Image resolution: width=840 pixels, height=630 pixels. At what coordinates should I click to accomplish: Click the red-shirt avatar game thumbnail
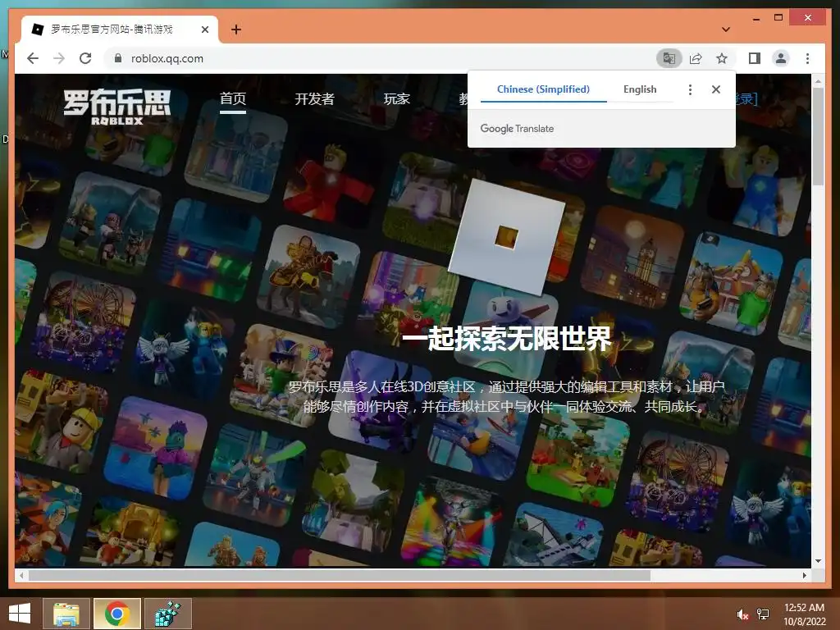329,185
